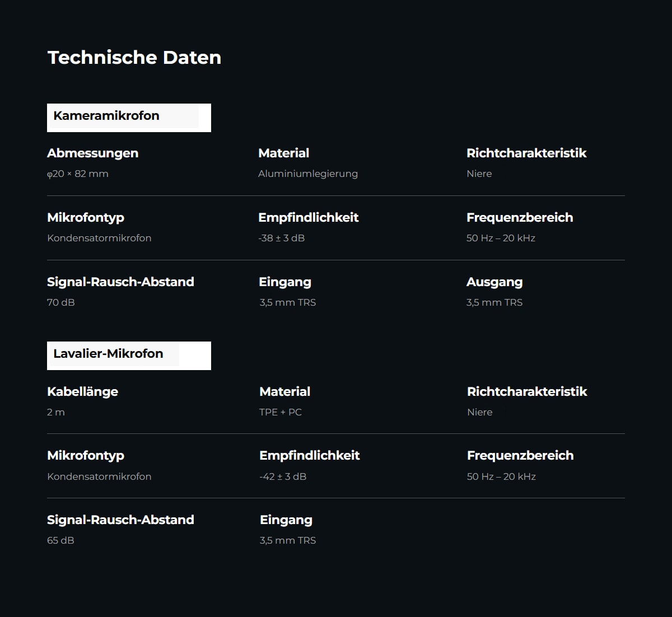Click "Mikrofontyp" label in the Kameramikrofon section
This screenshot has height=617, width=672.
coord(86,218)
